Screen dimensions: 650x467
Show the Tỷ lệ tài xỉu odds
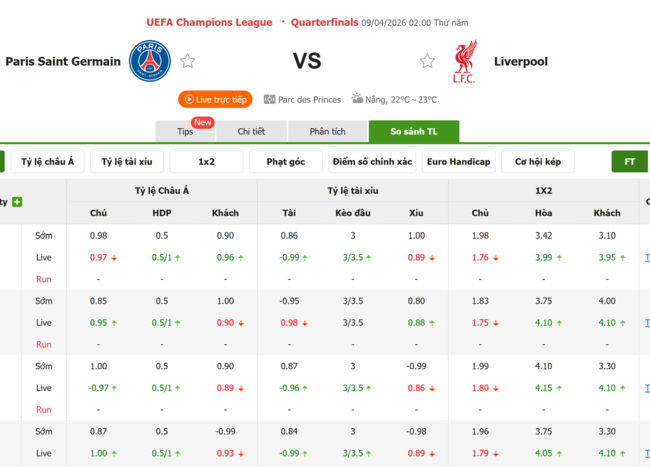127,162
